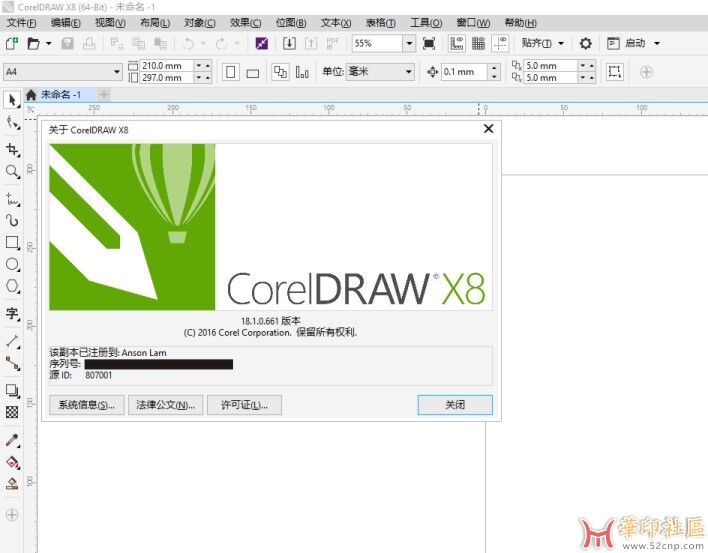Click the Save disk icon
Image resolution: width=708 pixels, height=553 pixels.
(x=67, y=43)
